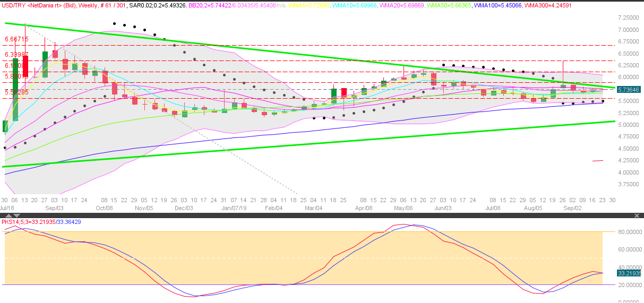Click the current price tag 5.73646

pyautogui.click(x=629, y=90)
